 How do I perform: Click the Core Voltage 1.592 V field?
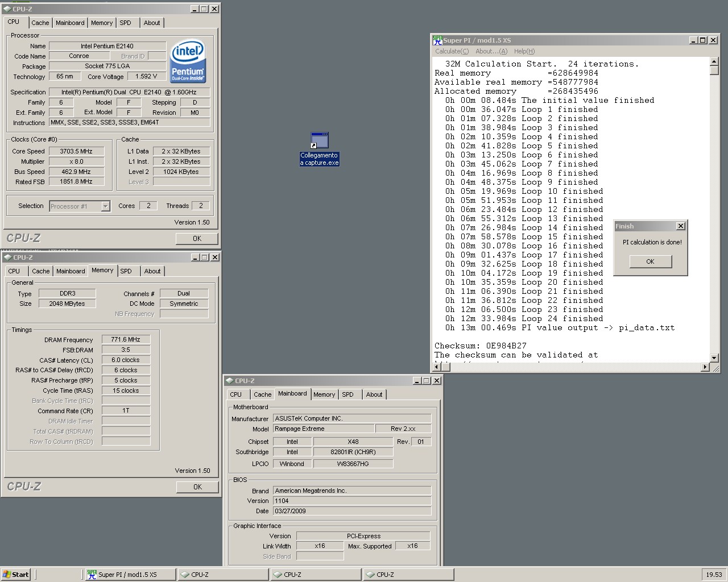pyautogui.click(x=147, y=76)
